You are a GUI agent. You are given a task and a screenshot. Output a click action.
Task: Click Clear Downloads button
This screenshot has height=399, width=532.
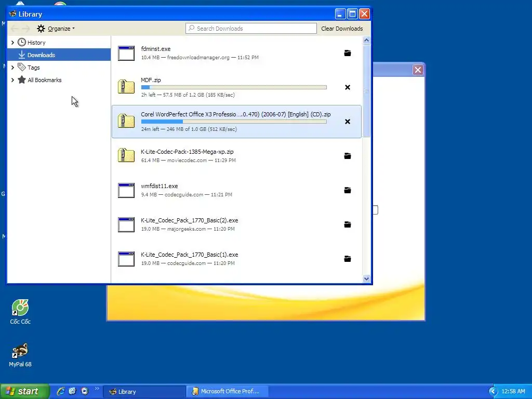342,29
